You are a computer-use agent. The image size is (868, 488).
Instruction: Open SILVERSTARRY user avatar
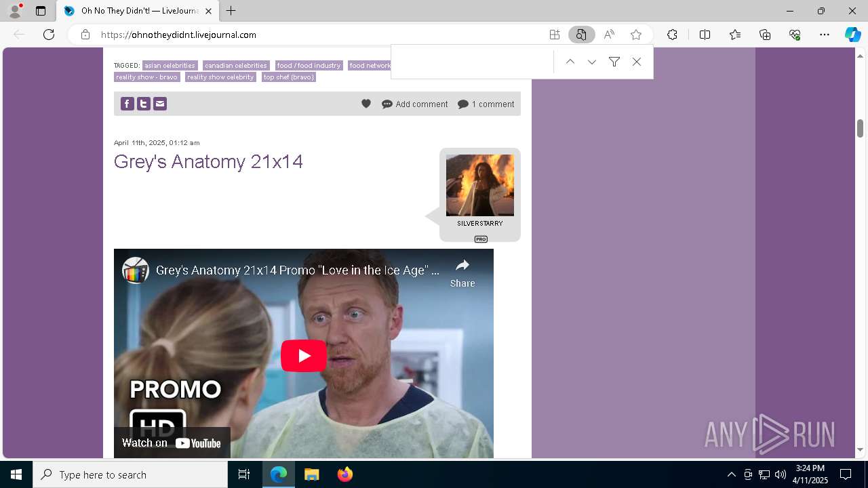[x=480, y=185]
